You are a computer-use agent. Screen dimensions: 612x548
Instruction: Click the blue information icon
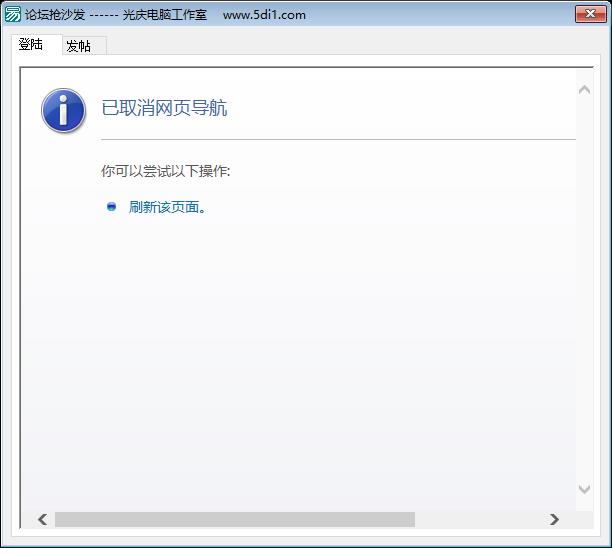(x=63, y=110)
